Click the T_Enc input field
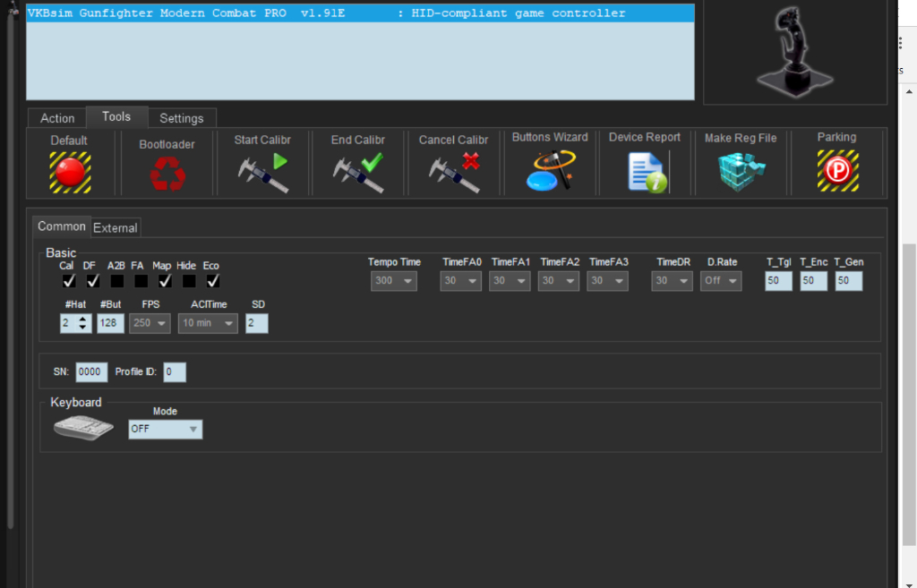Image resolution: width=917 pixels, height=588 pixels. point(814,281)
